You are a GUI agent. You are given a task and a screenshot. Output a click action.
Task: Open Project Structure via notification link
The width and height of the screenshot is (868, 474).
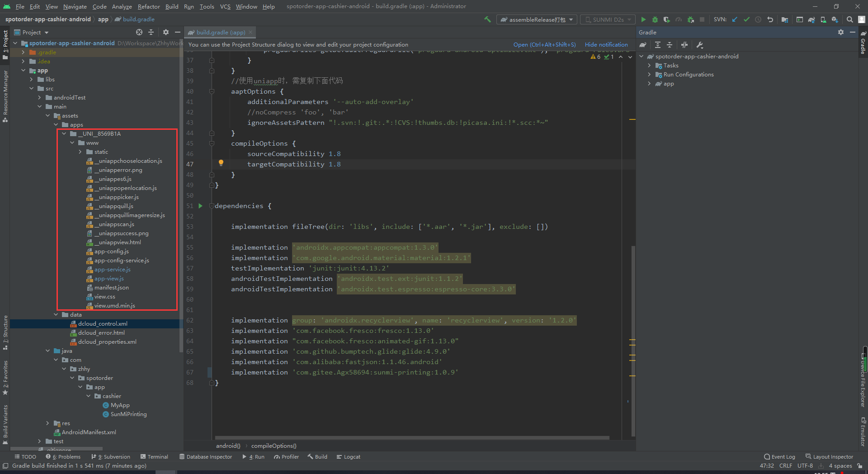click(544, 44)
